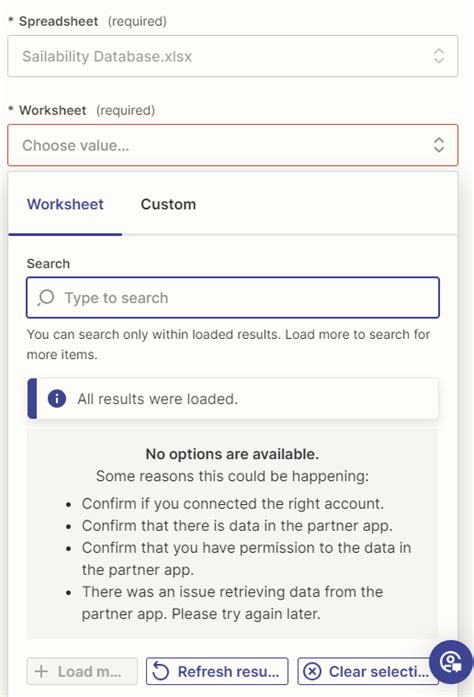Click the Worksheet required field label
The width and height of the screenshot is (474, 697).
[x=82, y=110]
